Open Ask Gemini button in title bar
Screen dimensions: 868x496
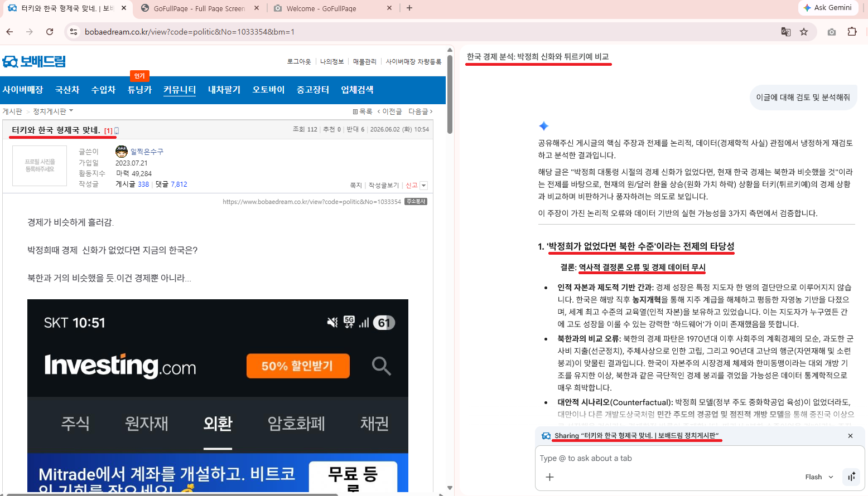[x=828, y=8]
